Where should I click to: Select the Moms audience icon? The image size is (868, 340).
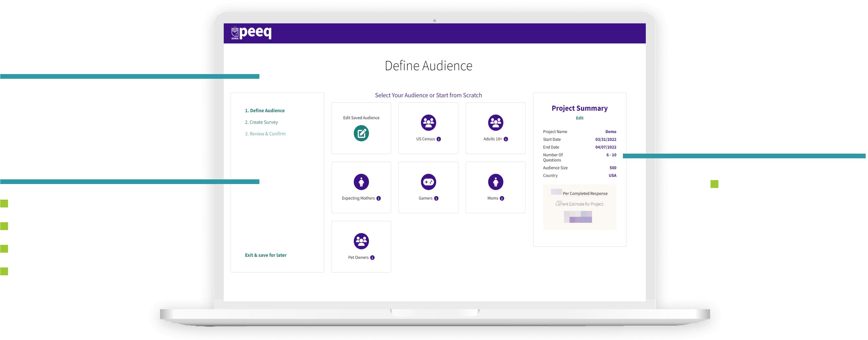495,182
